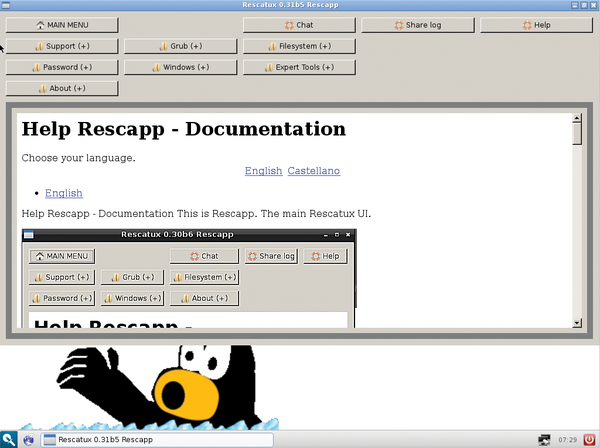Viewport: 600px width, 448px height.
Task: Click the scroll up arrow of help pane
Action: point(577,117)
